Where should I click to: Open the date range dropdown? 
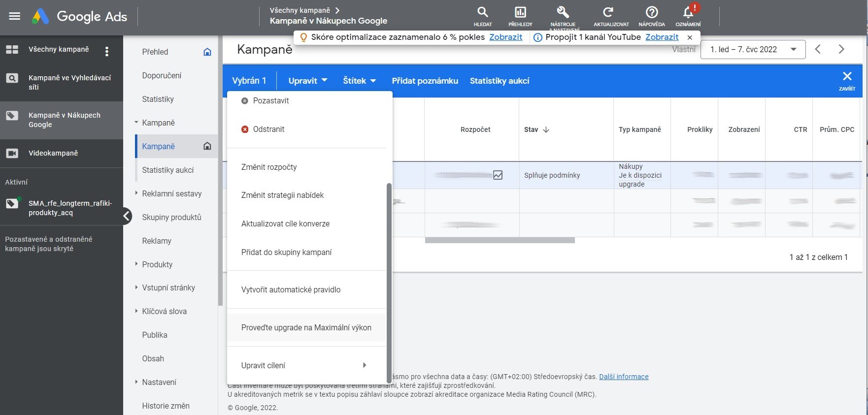pos(753,49)
